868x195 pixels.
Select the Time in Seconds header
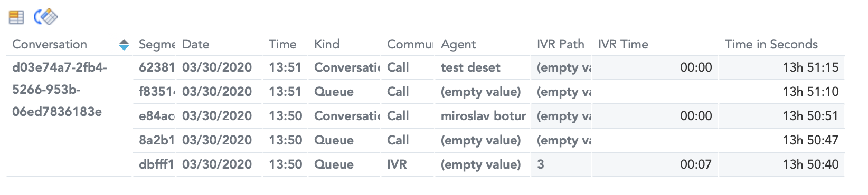771,44
